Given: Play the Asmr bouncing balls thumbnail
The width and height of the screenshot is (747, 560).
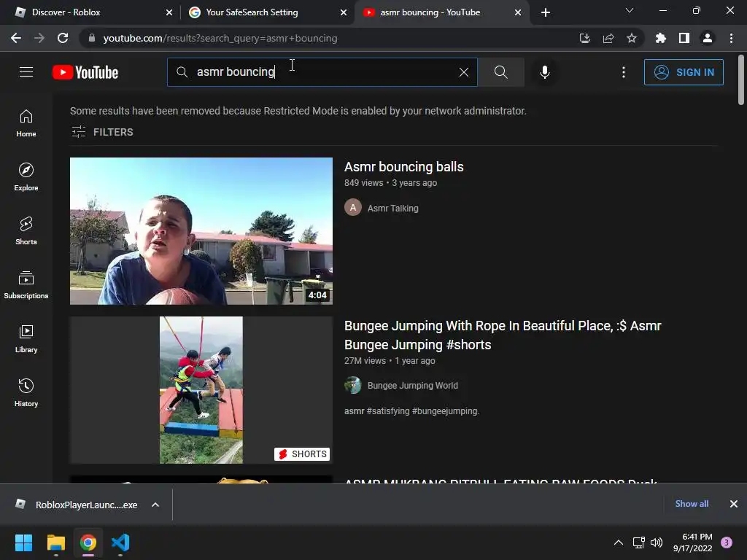Looking at the screenshot, I should click(201, 231).
